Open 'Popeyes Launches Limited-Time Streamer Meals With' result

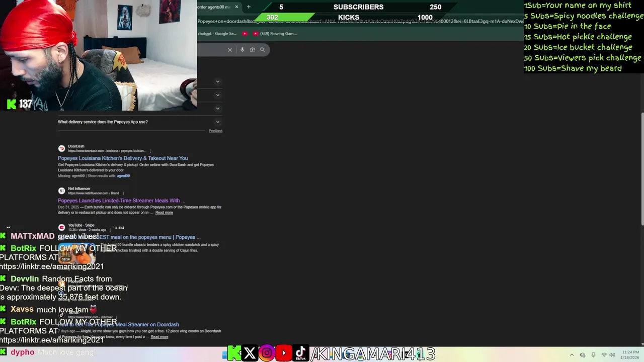pyautogui.click(x=121, y=201)
